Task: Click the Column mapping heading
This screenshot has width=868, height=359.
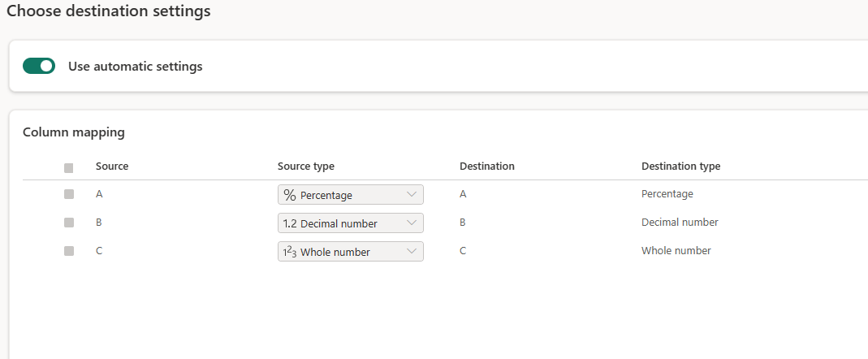Action: click(x=74, y=132)
